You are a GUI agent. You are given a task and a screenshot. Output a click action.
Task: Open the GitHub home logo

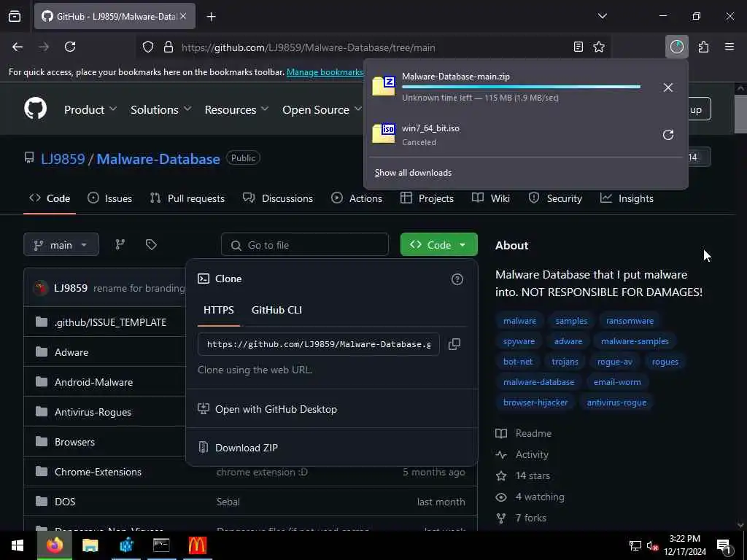tap(35, 109)
